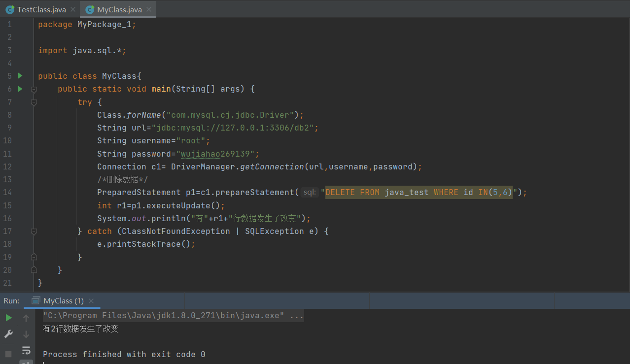The width and height of the screenshot is (630, 364).
Task: Collapse the try block fold marker on line 7
Action: coord(34,102)
